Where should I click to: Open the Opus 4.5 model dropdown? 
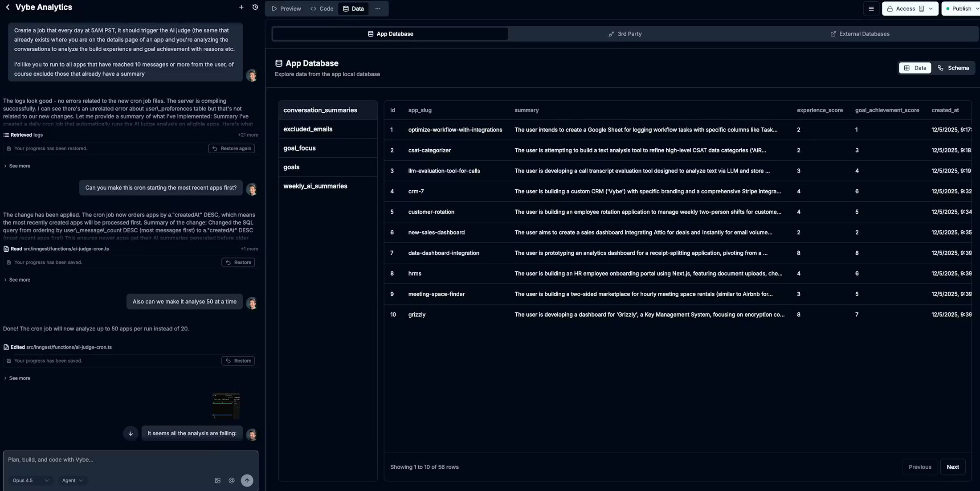[30, 480]
